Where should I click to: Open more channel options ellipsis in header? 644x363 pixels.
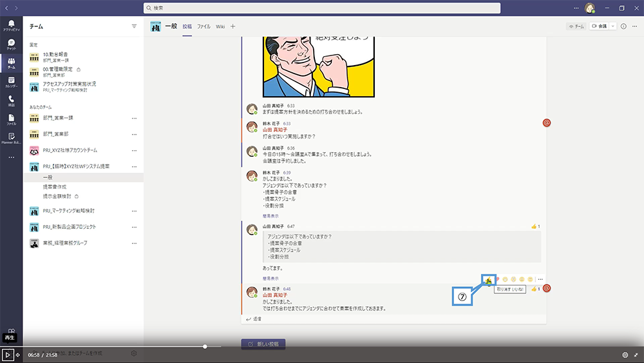click(x=634, y=26)
